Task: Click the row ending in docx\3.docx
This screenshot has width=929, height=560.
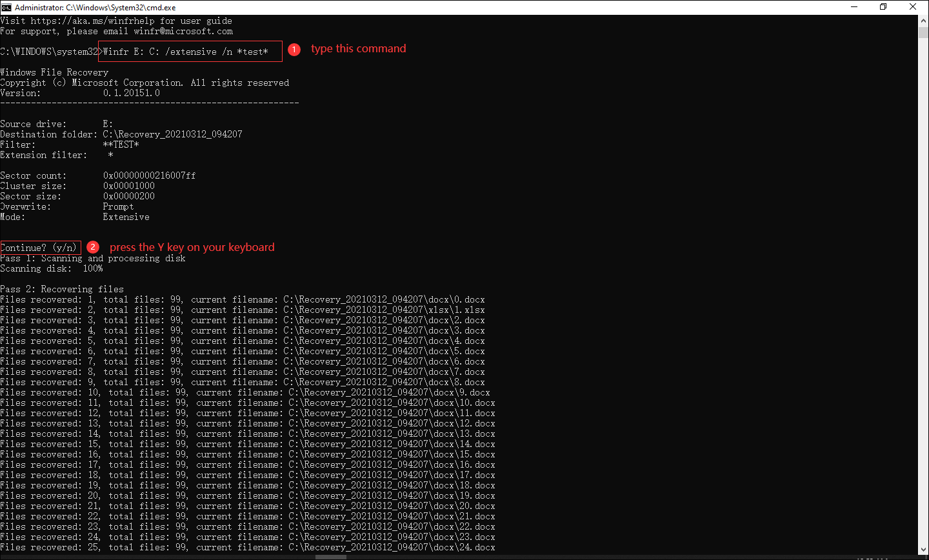Action: point(243,330)
